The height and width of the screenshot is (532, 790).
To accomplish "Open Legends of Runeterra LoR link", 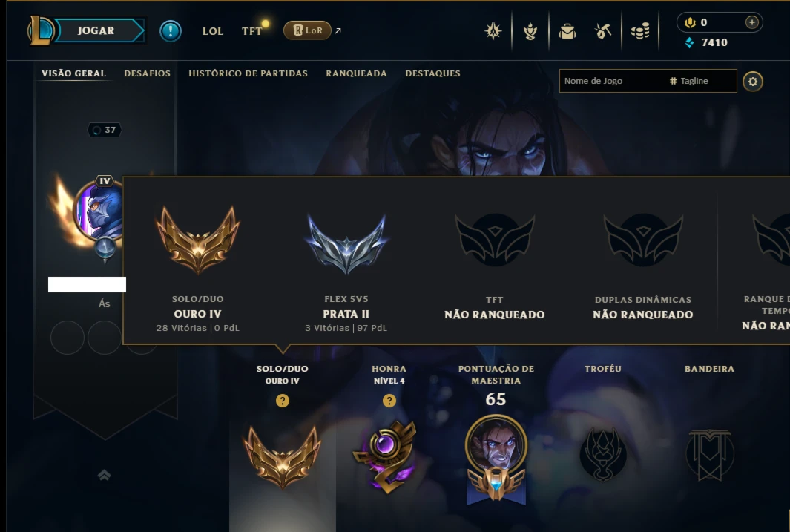I will tap(307, 30).
